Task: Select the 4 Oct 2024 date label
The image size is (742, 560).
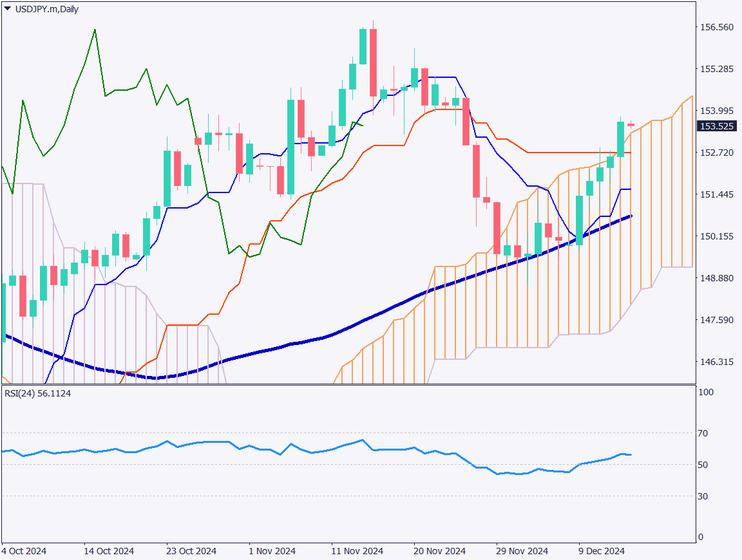Action: click(x=24, y=552)
